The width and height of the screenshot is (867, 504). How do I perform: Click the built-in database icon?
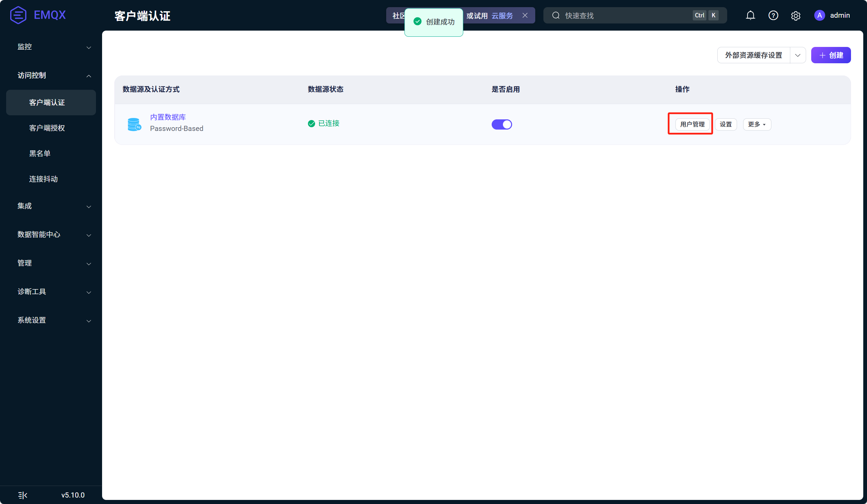click(x=134, y=124)
